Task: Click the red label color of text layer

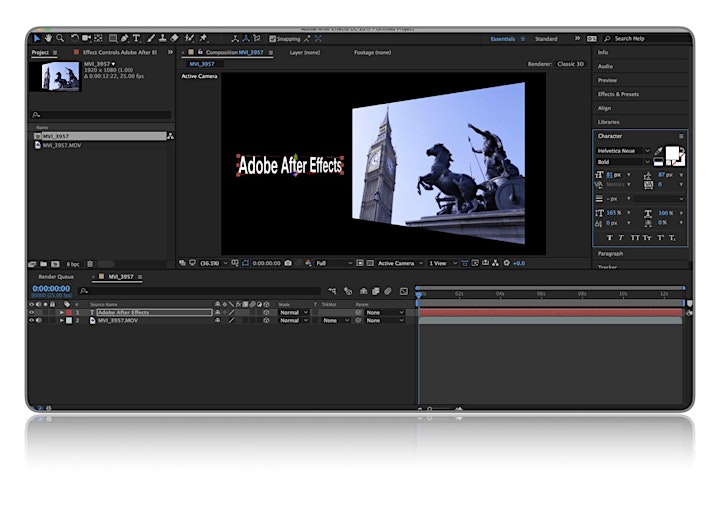Action: click(69, 312)
